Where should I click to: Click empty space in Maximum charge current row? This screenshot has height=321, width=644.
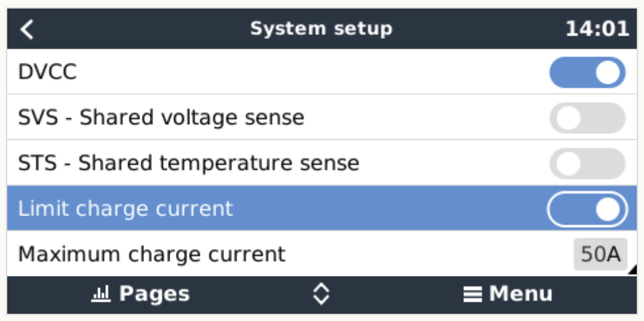[x=427, y=254]
